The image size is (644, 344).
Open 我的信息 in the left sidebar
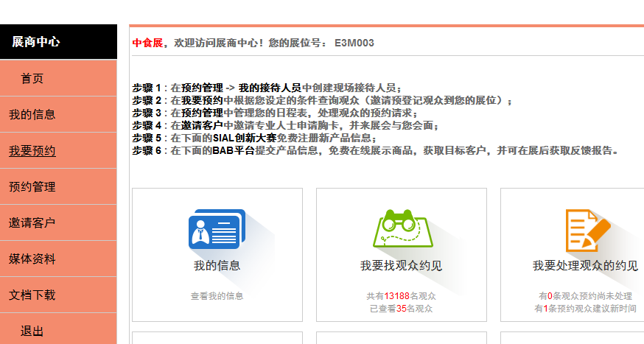tap(32, 115)
